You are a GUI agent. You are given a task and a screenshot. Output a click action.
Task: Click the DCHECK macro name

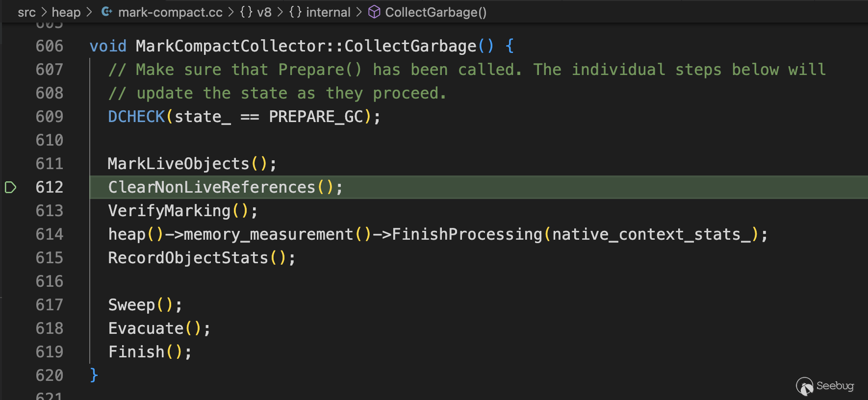(136, 117)
